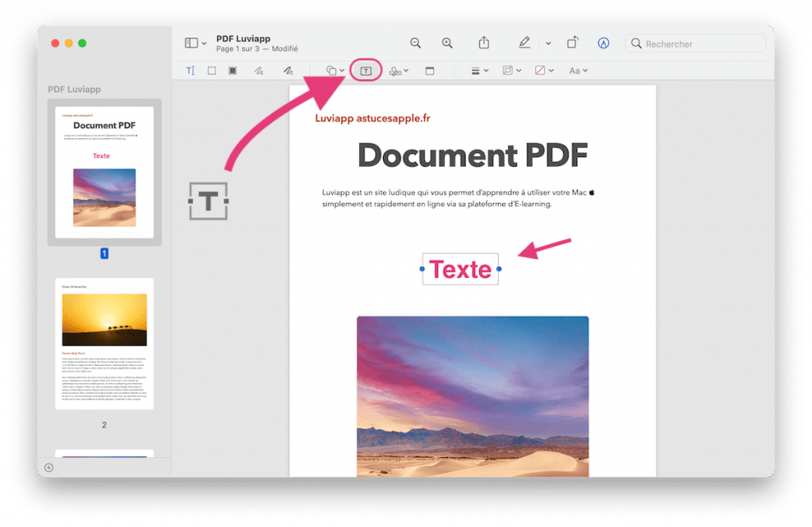Viewport: 812px width, 527px height.
Task: Click the Rotate Left icon
Action: click(573, 43)
